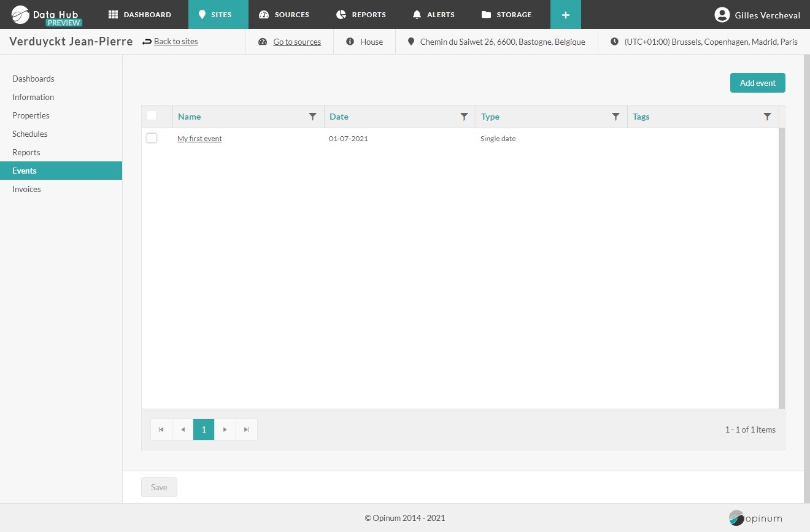
Task: Click the next page arrow
Action: pos(225,430)
